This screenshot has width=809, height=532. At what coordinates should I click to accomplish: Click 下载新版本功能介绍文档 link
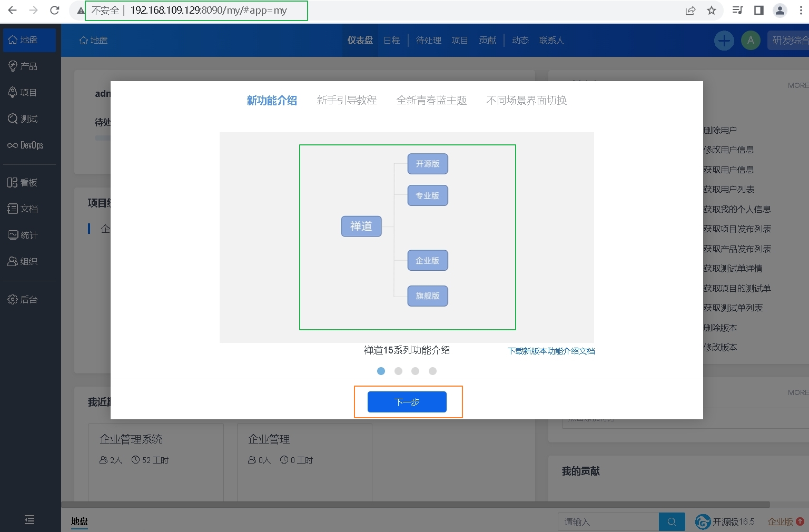click(551, 351)
